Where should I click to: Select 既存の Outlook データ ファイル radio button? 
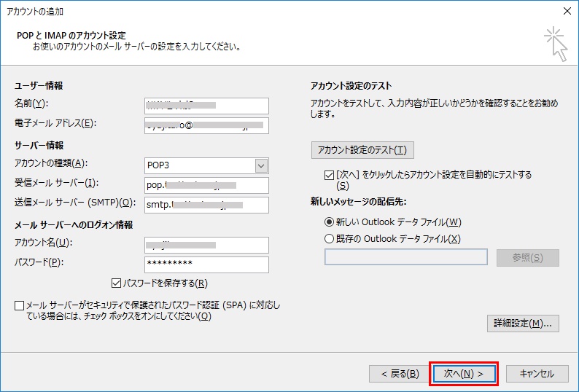(329, 239)
